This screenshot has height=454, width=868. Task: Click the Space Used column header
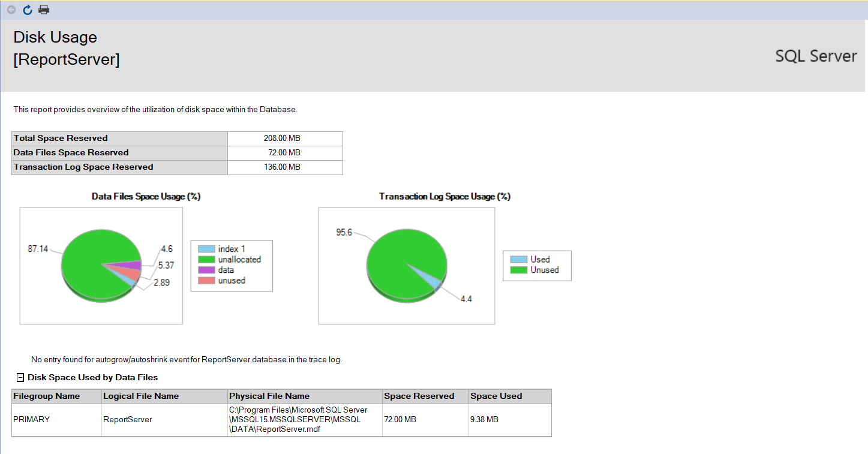510,396
